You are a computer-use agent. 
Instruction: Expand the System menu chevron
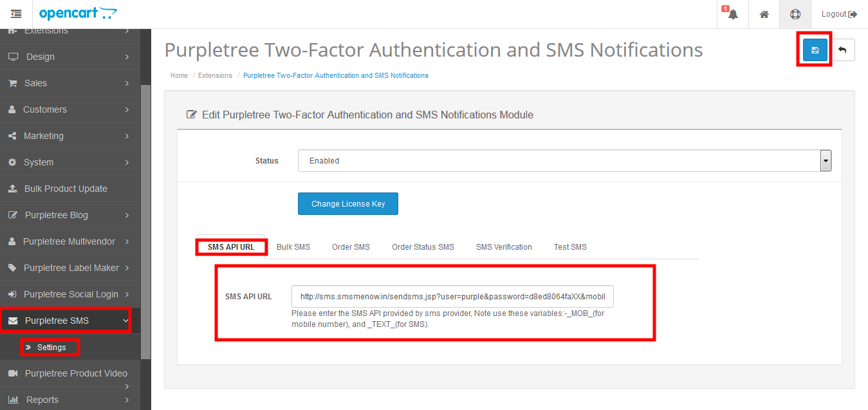[127, 162]
